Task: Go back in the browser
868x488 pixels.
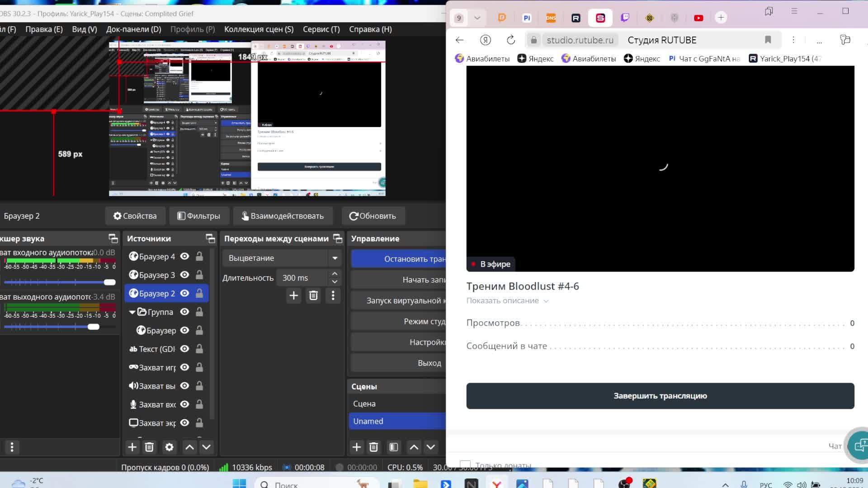Action: pyautogui.click(x=460, y=40)
